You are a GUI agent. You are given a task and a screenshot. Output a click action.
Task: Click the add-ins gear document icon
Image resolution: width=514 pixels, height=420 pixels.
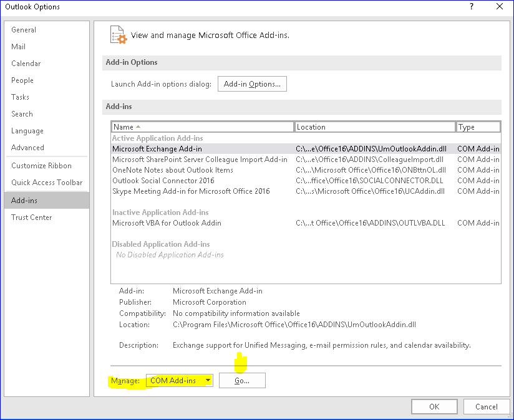click(119, 35)
